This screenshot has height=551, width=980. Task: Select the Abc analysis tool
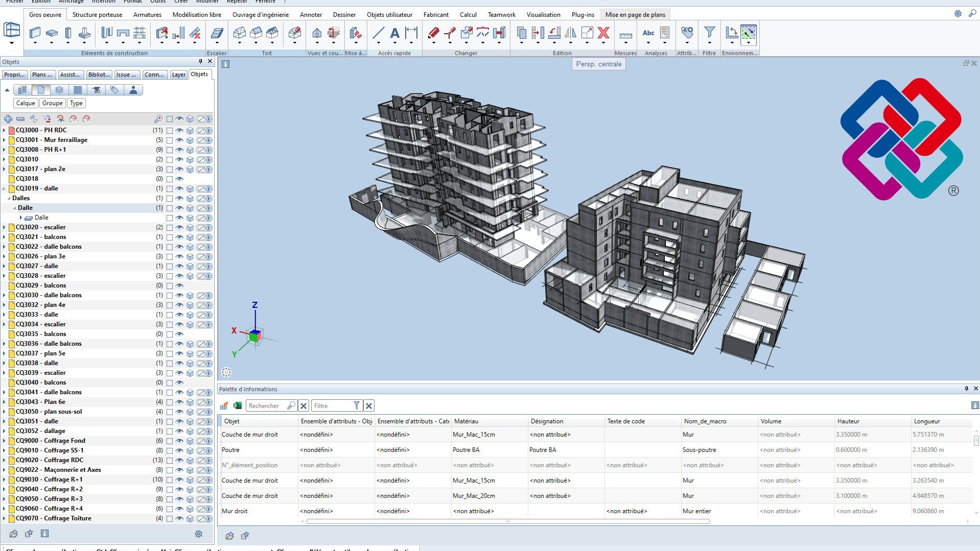tap(648, 33)
